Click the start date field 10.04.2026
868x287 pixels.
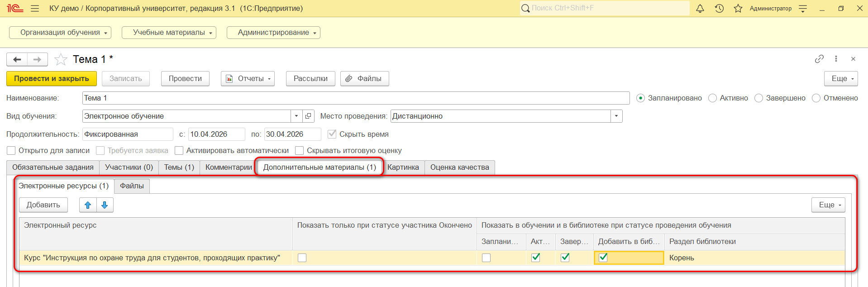[x=216, y=134]
